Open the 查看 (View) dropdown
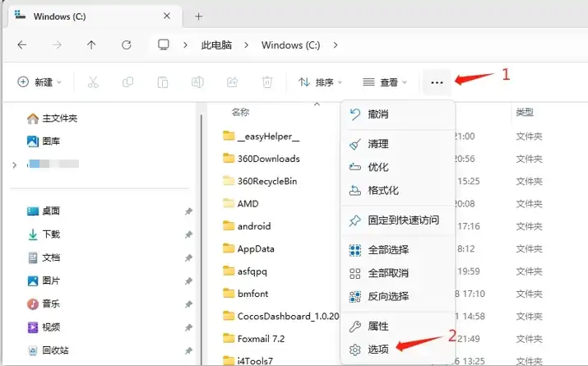588x366 pixels. point(385,82)
